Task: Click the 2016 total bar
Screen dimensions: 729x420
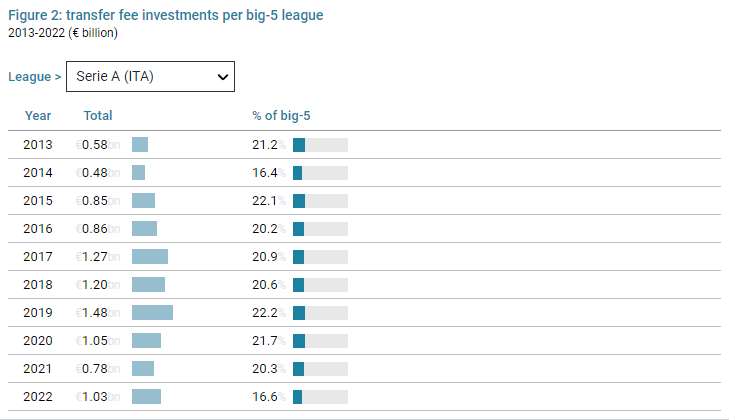Action: [x=144, y=229]
